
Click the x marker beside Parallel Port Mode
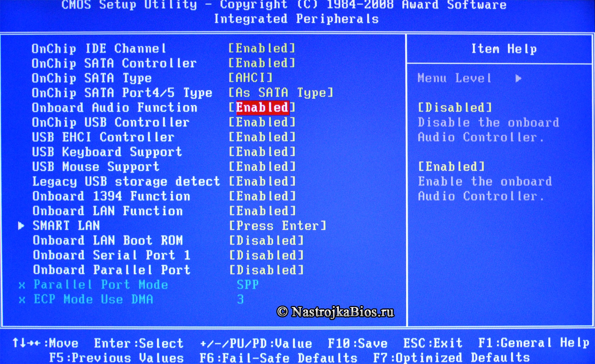pos(22,285)
